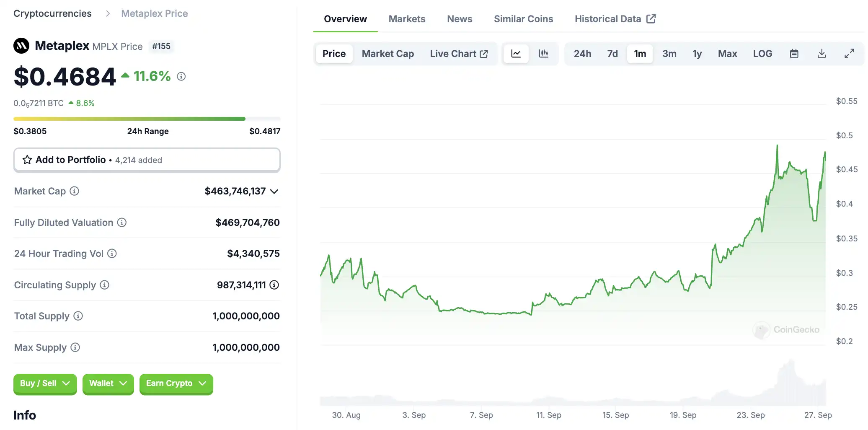The width and height of the screenshot is (868, 430).
Task: Open the Earn Crypto dropdown
Action: 176,383
